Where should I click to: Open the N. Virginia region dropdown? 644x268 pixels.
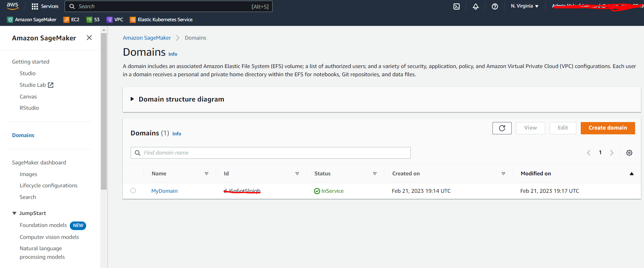coord(525,6)
